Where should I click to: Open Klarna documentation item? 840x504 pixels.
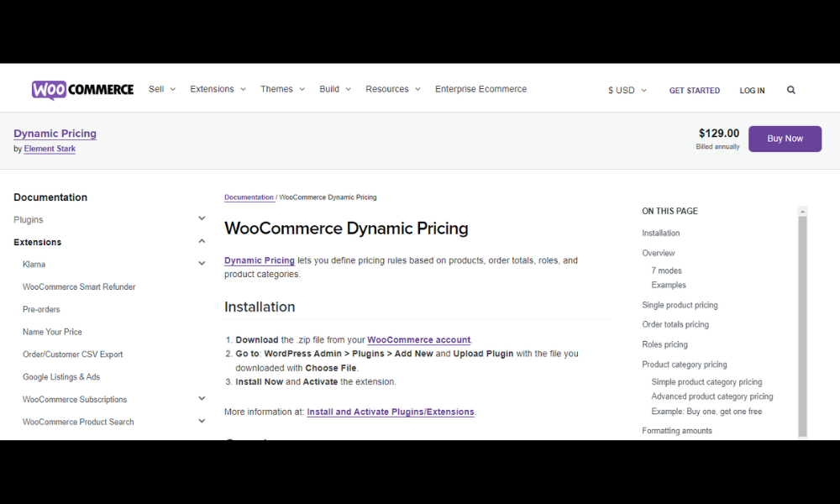[x=34, y=265]
